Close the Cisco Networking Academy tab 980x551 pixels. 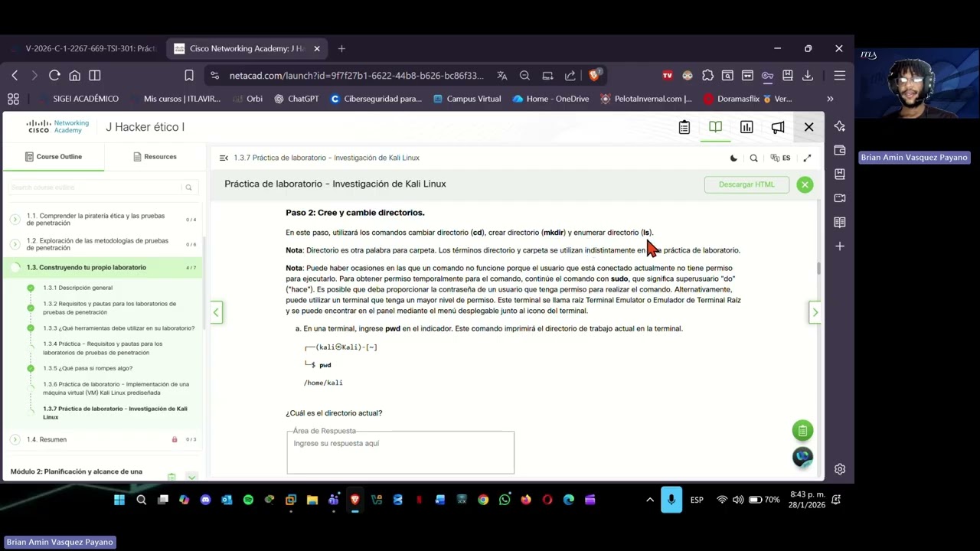(x=317, y=49)
